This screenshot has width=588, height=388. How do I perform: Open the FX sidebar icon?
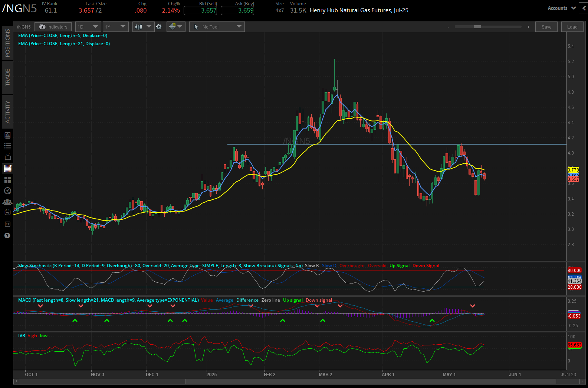7,224
